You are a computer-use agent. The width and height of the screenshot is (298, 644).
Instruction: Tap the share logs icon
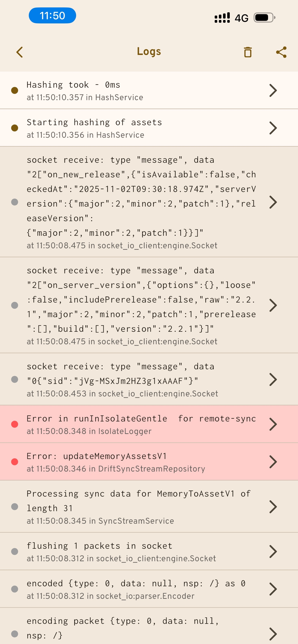pos(281,52)
